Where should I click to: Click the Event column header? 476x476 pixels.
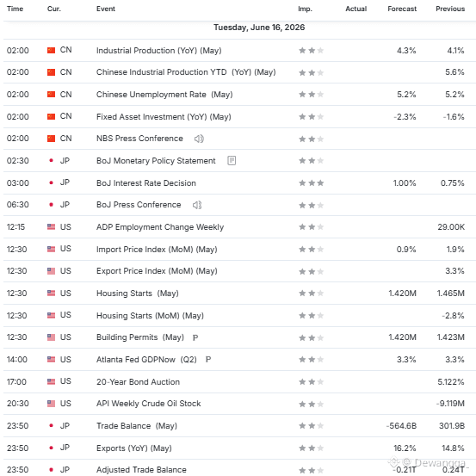pos(106,9)
